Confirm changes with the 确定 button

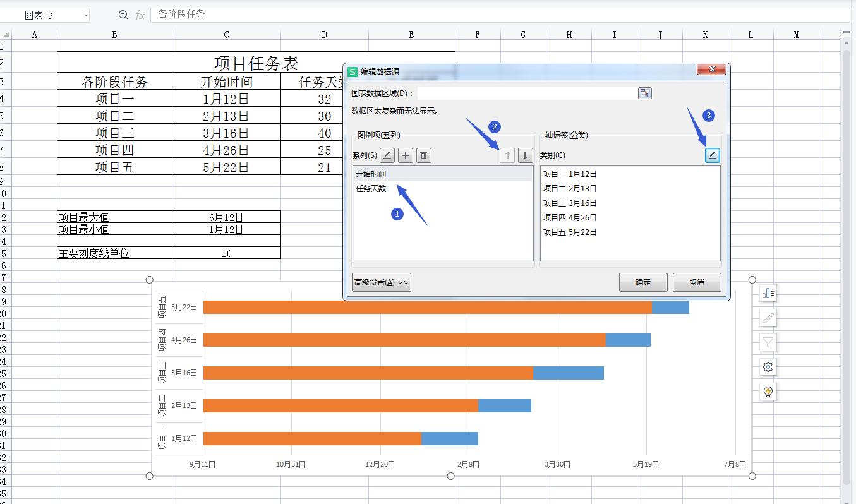pos(643,282)
